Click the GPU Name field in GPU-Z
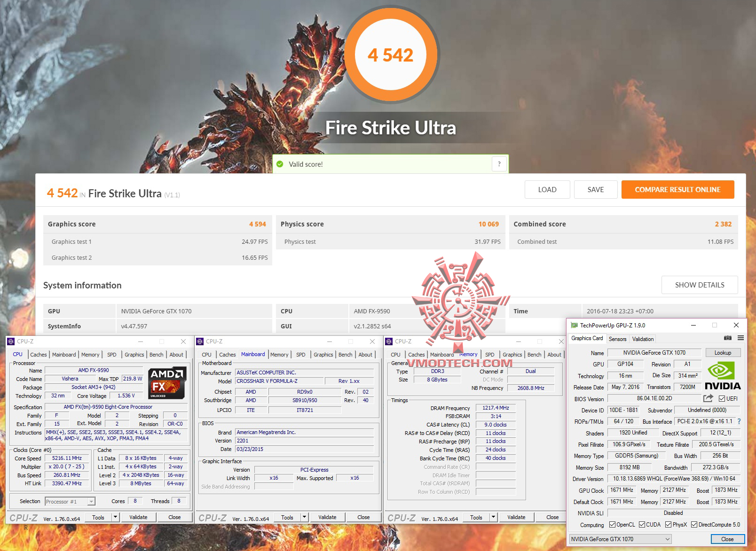Viewport: 756px width, 551px height. click(654, 352)
